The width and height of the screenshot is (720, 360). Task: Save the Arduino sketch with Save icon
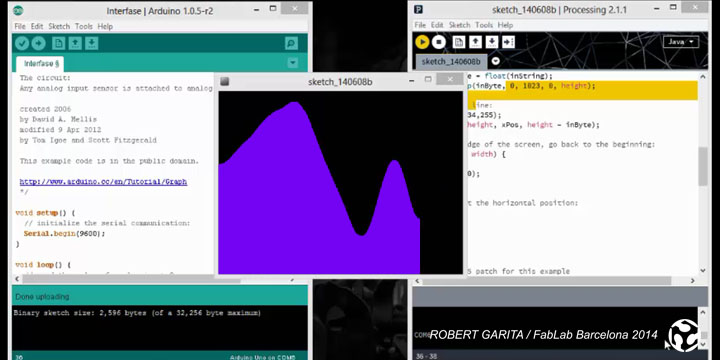[x=91, y=44]
